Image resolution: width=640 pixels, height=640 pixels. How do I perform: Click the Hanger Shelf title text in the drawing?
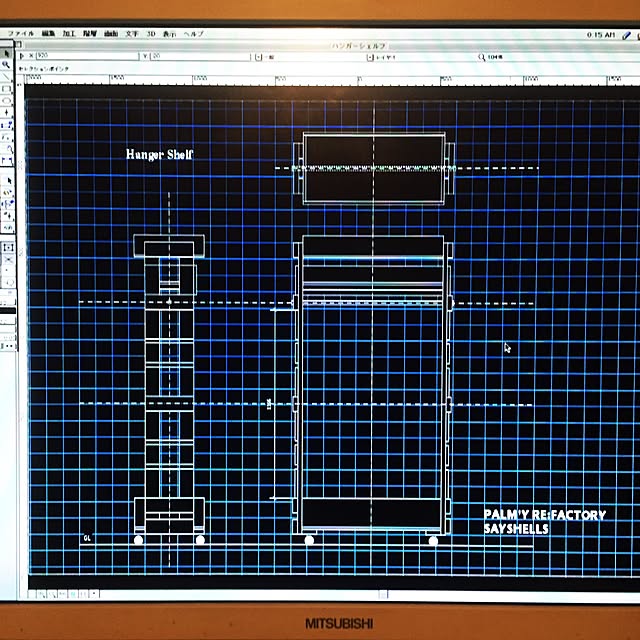pyautogui.click(x=159, y=154)
